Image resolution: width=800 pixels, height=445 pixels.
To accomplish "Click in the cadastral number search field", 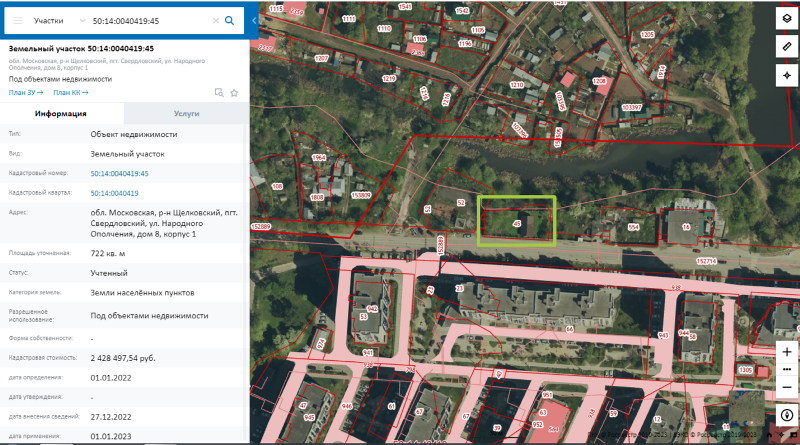I will [x=150, y=20].
